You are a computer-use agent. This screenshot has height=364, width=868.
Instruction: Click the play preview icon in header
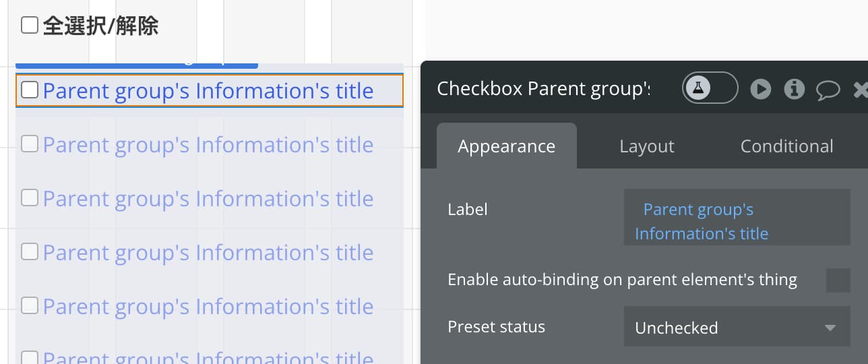(761, 89)
